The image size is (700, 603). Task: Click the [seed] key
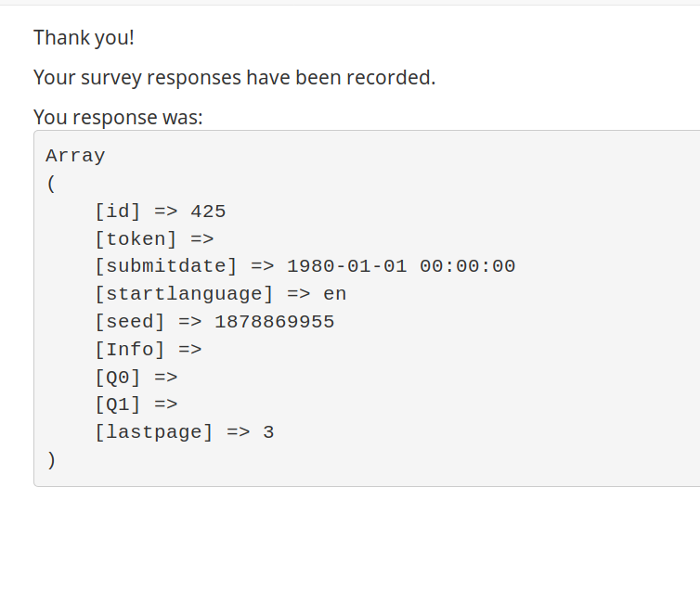130,322
